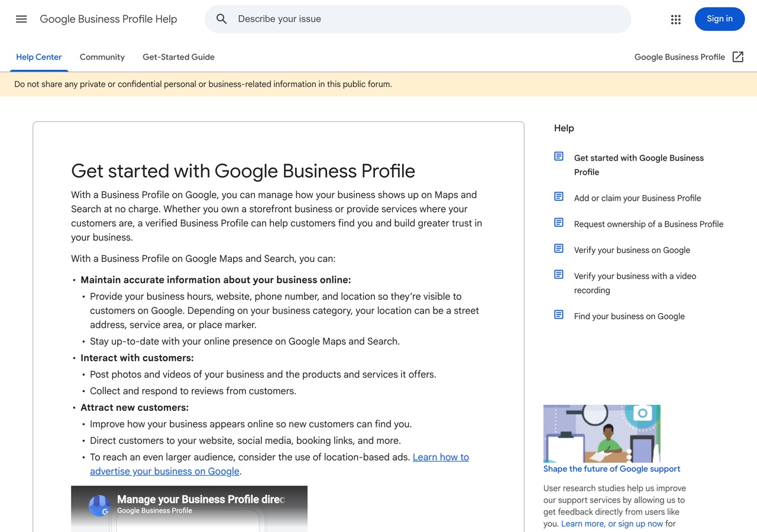Click document icon beside Verify your business on Google
The image size is (757, 532).
(559, 248)
